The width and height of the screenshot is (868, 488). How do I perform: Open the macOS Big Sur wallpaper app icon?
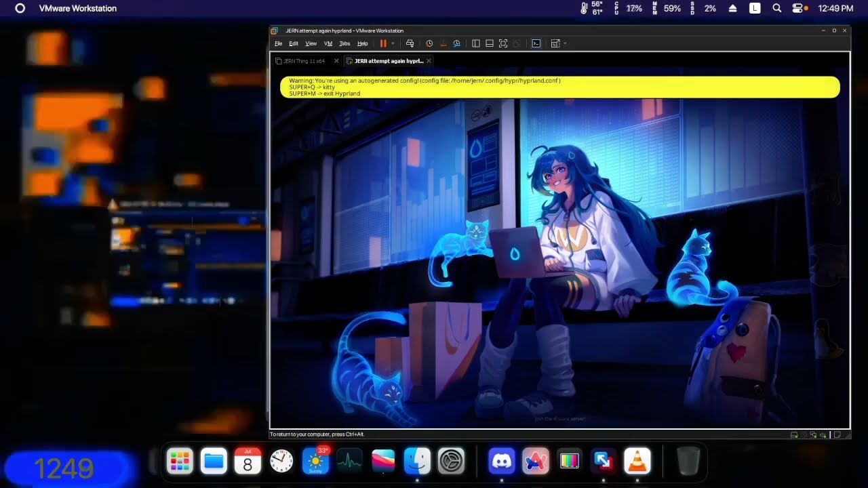[x=383, y=462]
